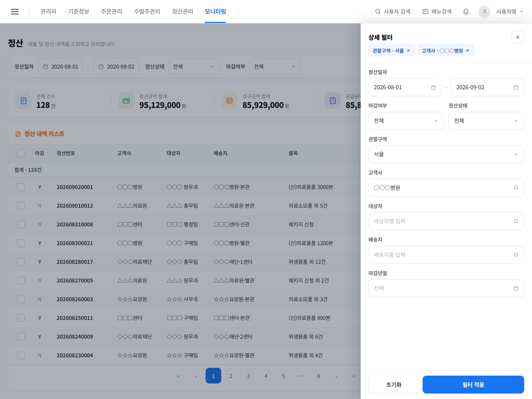
Task: Expand the panel 정산상태 dropdown
Action: [x=486, y=121]
